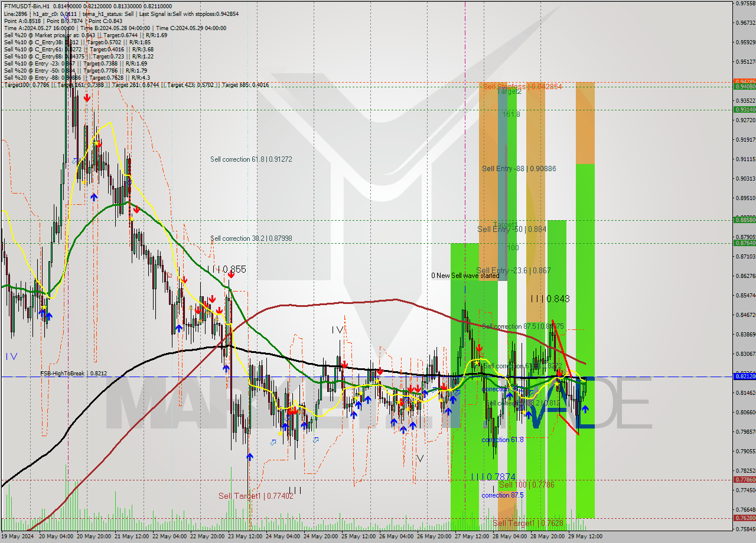Click the '29 May 12:00' time axis label
756x543 pixels.
click(586, 537)
